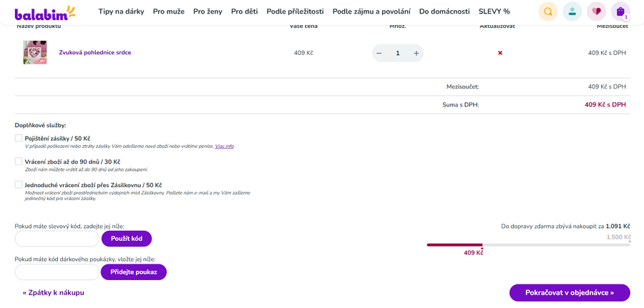This screenshot has width=644, height=308.
Task: Remove product with the red X icon
Action: 500,53
